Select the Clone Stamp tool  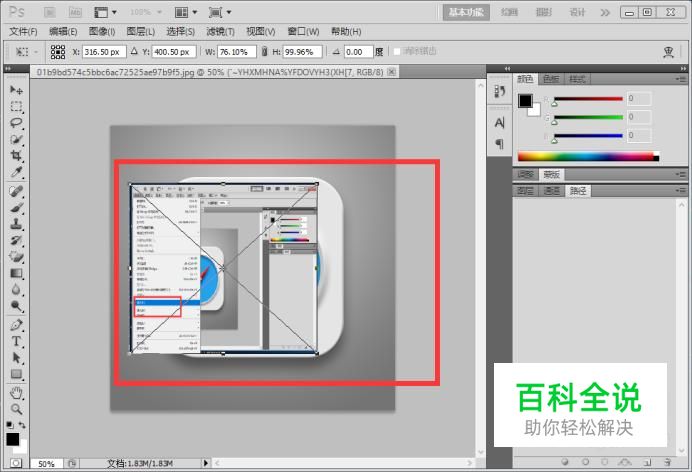click(x=16, y=224)
